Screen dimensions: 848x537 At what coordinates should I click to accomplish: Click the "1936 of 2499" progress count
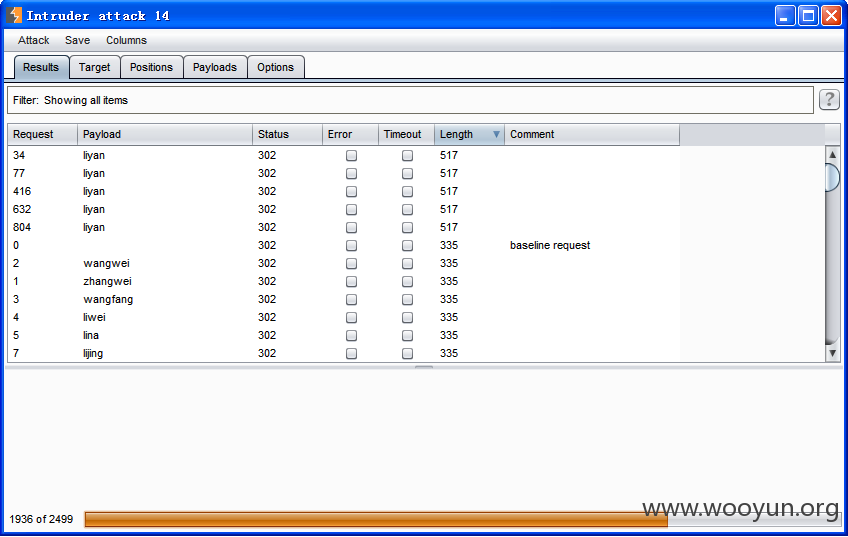pyautogui.click(x=41, y=519)
